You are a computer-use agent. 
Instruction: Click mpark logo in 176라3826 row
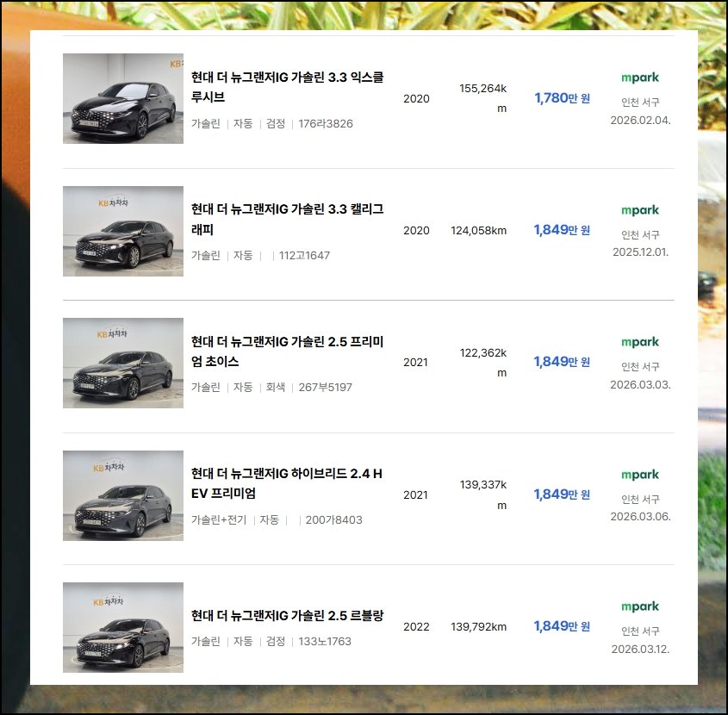pyautogui.click(x=640, y=78)
